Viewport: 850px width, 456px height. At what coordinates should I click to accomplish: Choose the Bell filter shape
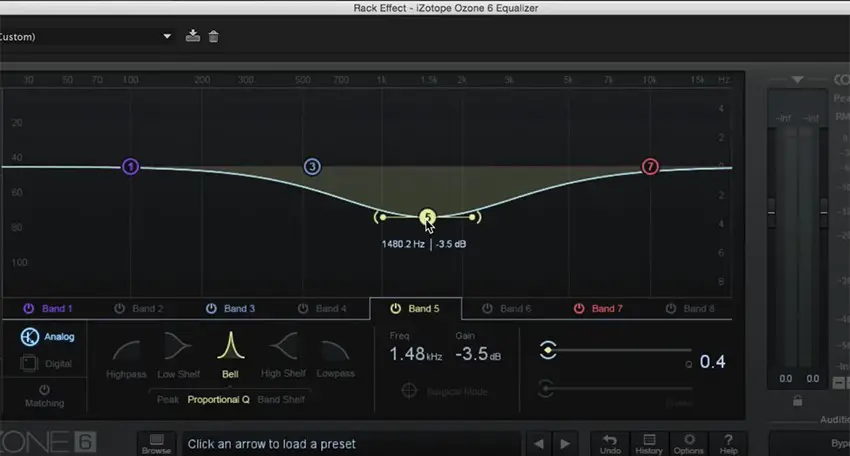click(230, 355)
